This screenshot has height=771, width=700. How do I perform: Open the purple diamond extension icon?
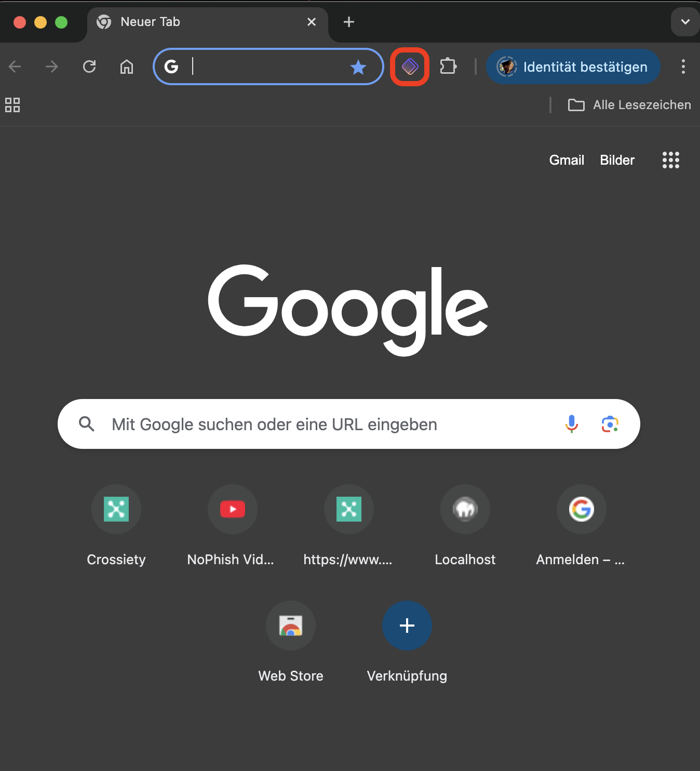point(410,67)
